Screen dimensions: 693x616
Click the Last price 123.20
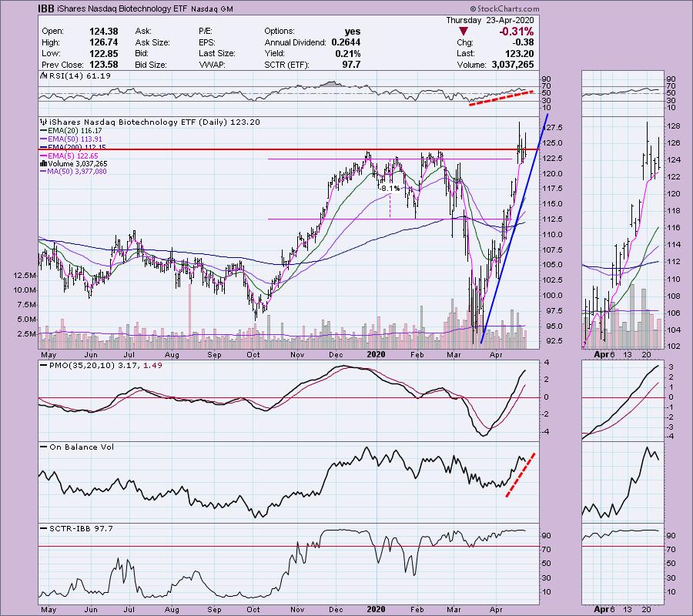pos(520,53)
